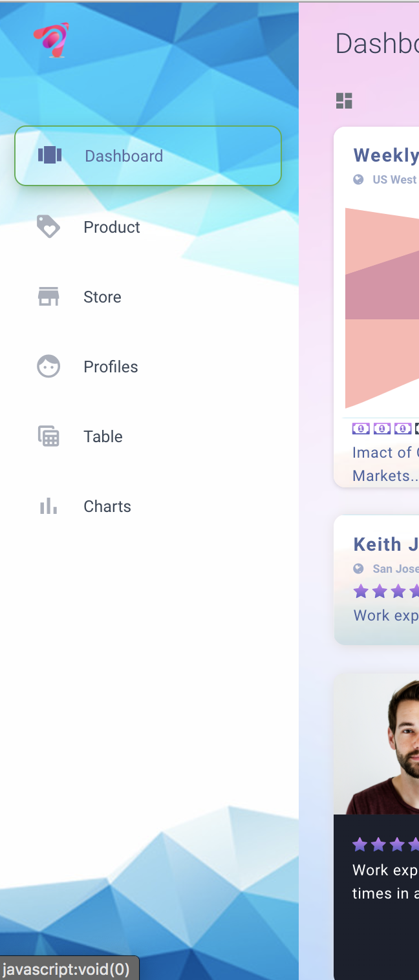Click the pink area chart in Weekly card
The image size is (419, 980).
381,304
